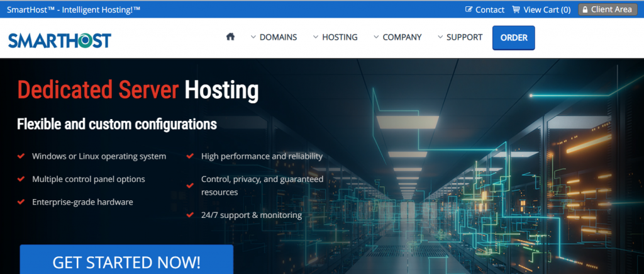Viewport: 644px width, 274px height.
Task: Click the Get Started Now button
Action: 126,261
